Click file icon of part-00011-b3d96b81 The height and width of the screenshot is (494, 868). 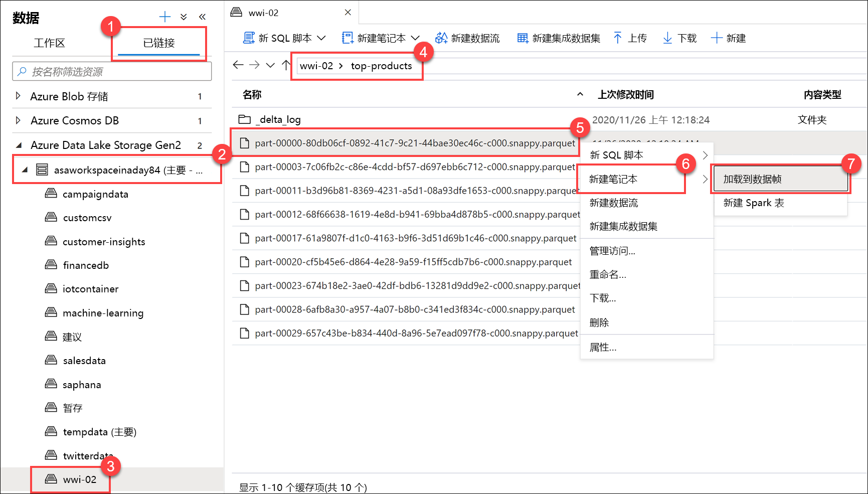coord(244,191)
